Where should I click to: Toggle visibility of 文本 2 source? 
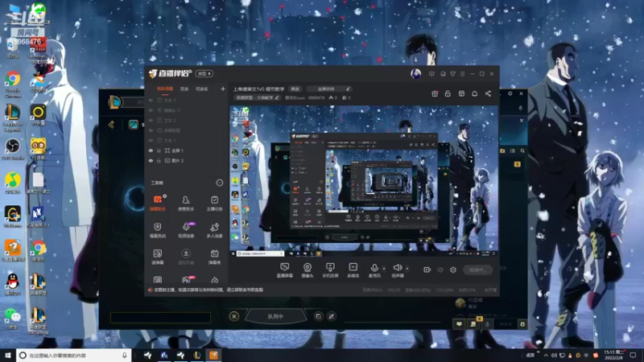tap(151, 120)
